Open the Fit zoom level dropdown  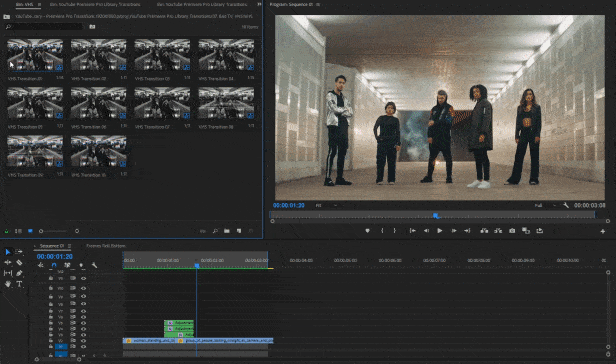326,205
